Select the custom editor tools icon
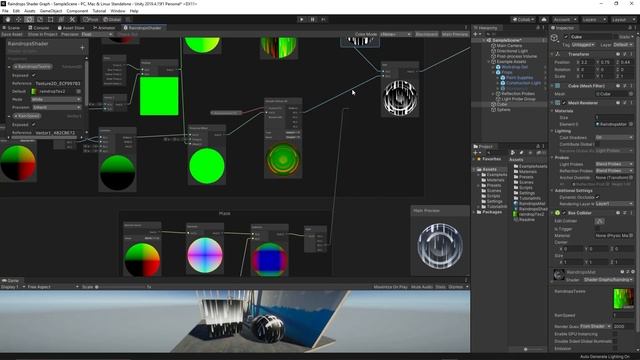This screenshot has height=360, width=640. pos(72,19)
